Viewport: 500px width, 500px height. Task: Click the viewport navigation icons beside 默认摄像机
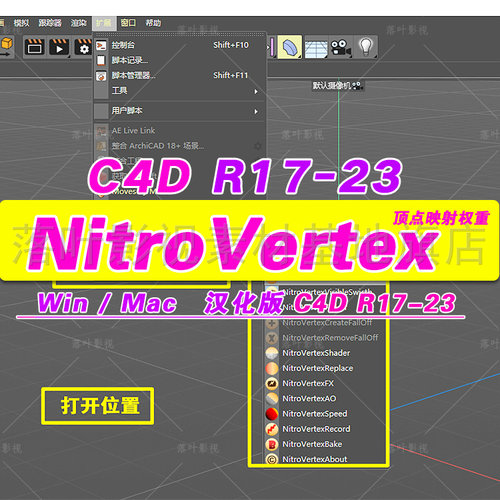[357, 86]
